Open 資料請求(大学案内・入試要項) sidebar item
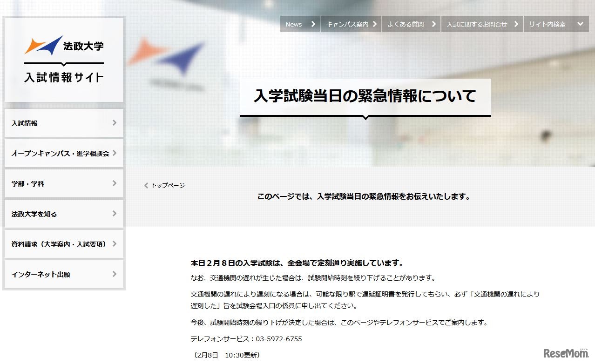The image size is (595, 364). click(64, 244)
